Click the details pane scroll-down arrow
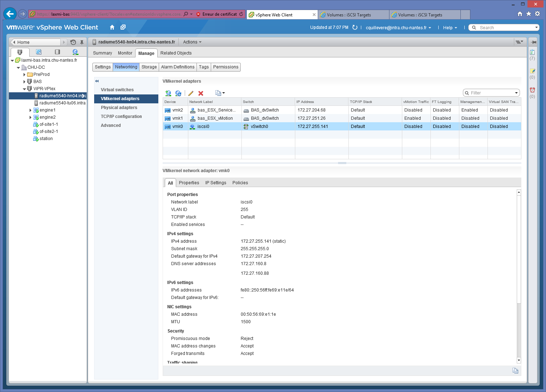This screenshot has width=546, height=392. coord(519,360)
